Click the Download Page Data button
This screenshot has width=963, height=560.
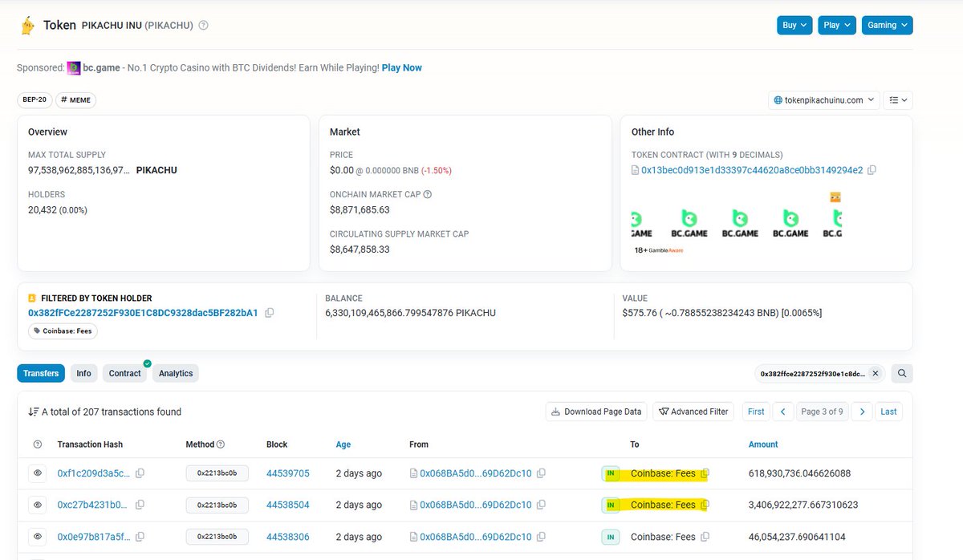(x=597, y=412)
